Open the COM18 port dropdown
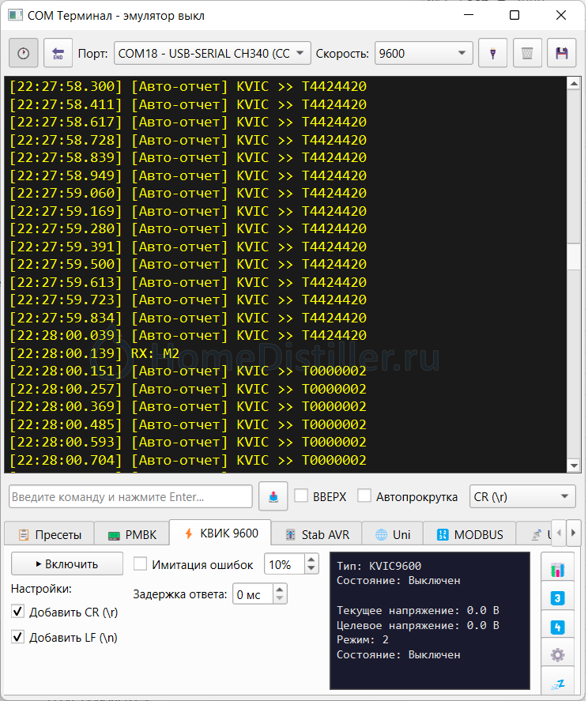The height and width of the screenshot is (701, 588). coord(213,54)
